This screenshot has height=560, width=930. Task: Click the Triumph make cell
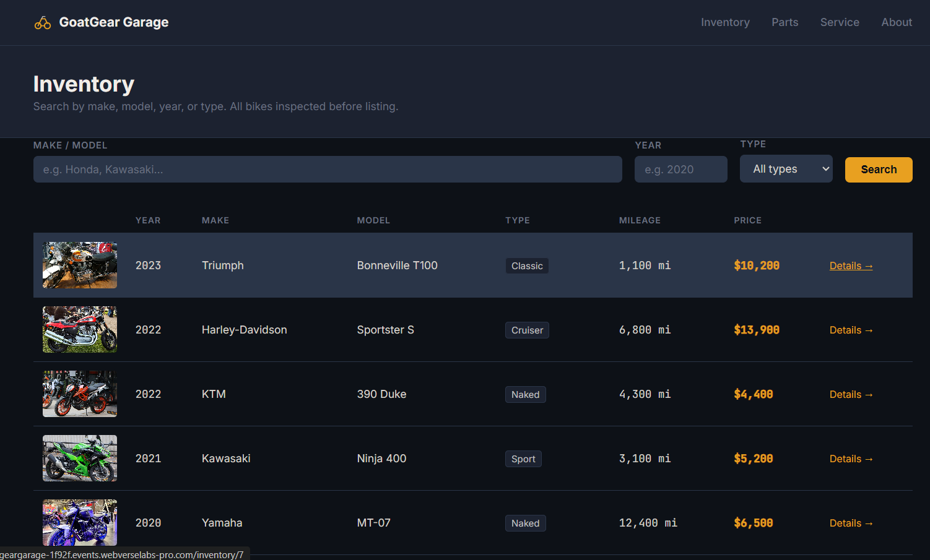(x=223, y=265)
